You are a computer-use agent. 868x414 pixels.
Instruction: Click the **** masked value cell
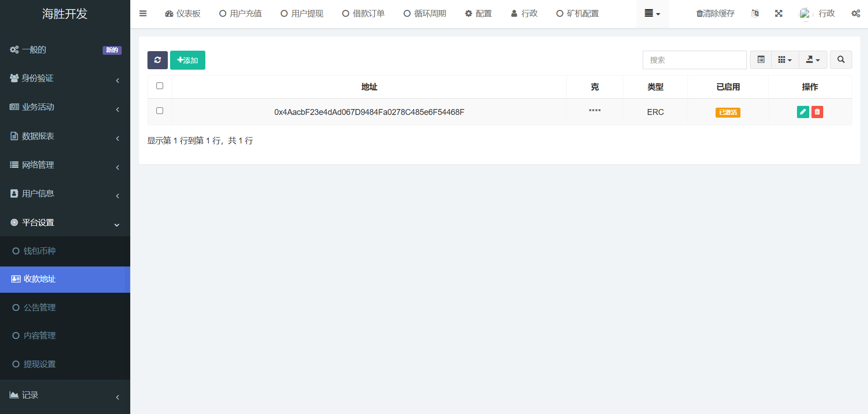point(595,111)
